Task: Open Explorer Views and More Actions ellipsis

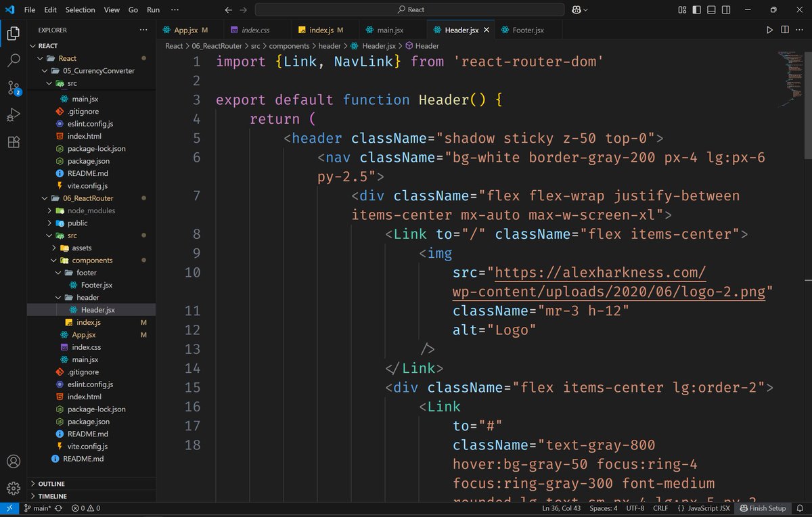Action: pos(143,30)
